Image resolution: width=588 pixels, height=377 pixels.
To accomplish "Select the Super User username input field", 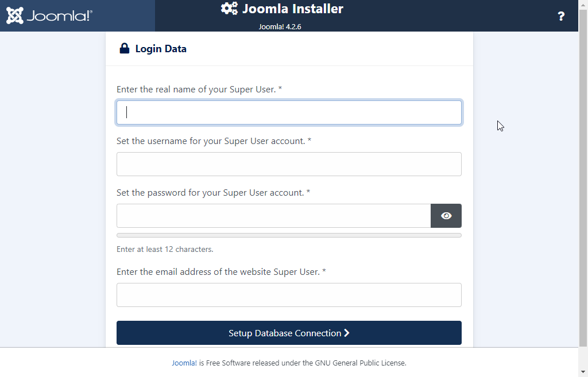I will pos(289,164).
